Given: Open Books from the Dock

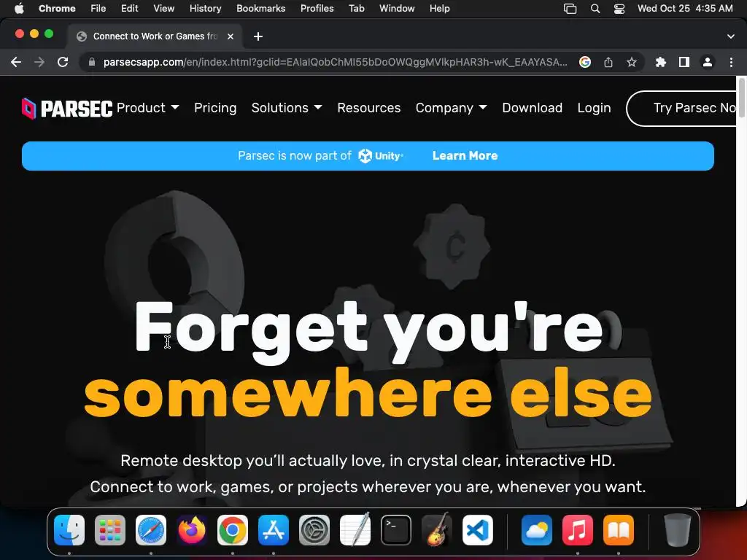Looking at the screenshot, I should (x=619, y=530).
